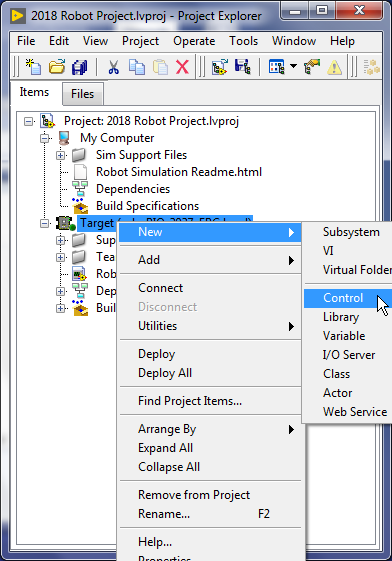
Task: Click the Build Specifications box icon under My Computer
Action: pos(80,206)
